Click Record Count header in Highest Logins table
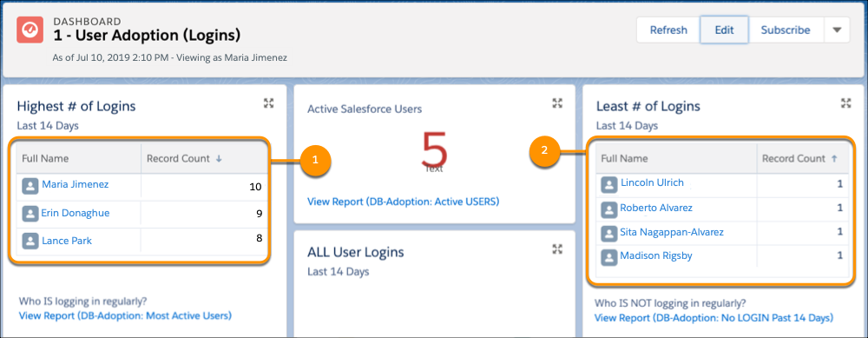868x338 pixels. click(178, 158)
